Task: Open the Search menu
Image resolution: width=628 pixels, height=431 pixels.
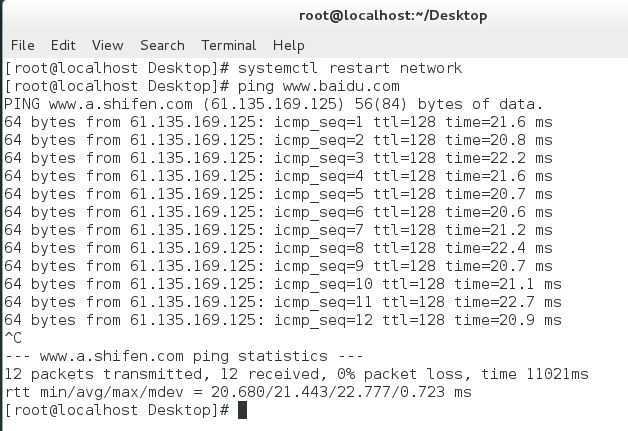Action: point(162,45)
